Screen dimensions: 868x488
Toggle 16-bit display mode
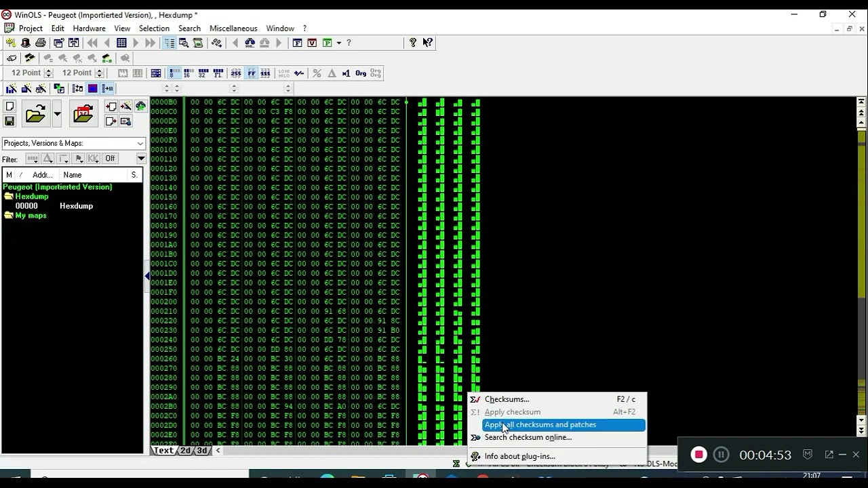pos(189,73)
